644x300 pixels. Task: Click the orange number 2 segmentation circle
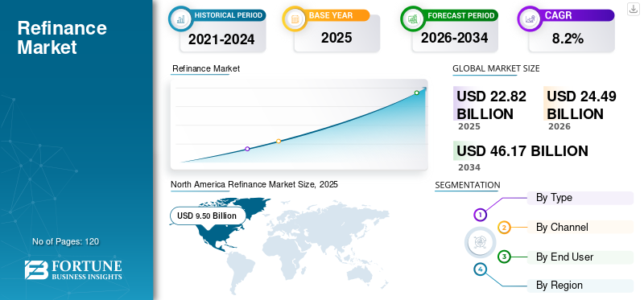pos(505,228)
